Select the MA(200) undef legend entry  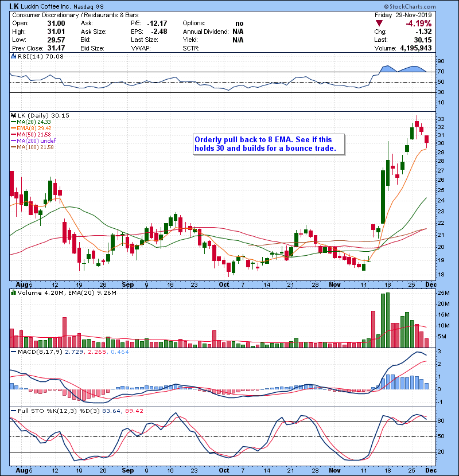click(x=33, y=141)
